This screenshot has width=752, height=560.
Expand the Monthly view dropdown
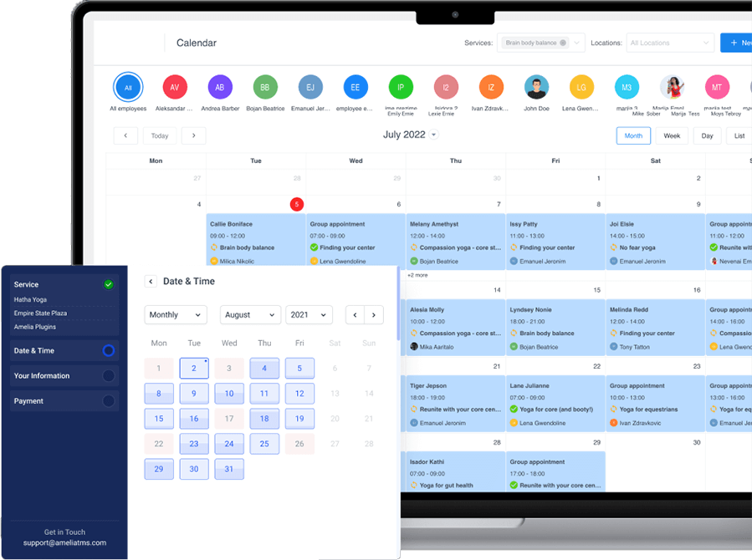176,315
